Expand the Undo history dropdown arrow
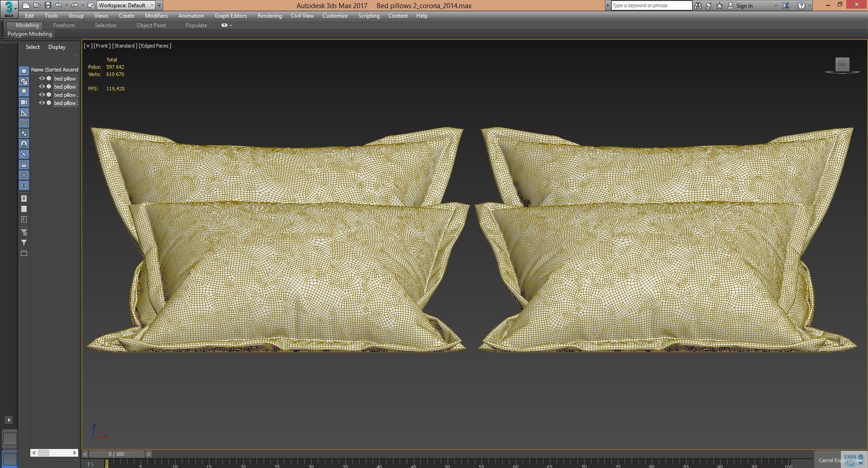868x468 pixels. coord(66,5)
